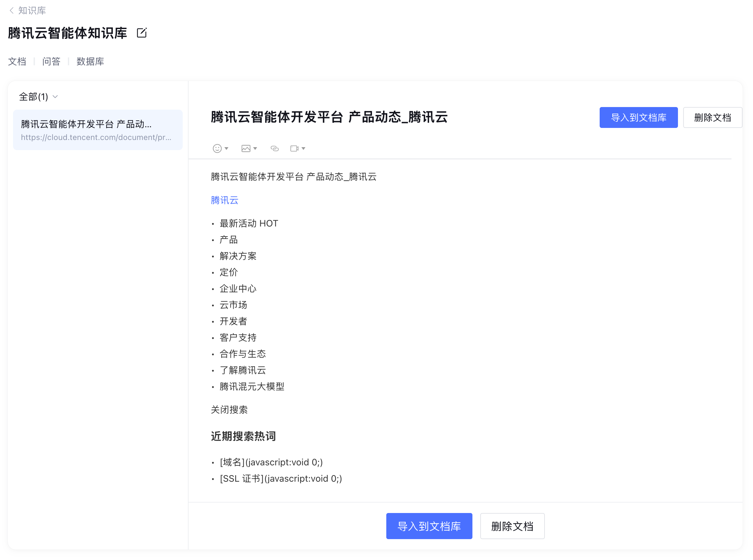Click bottom 删除文档 button

(512, 526)
